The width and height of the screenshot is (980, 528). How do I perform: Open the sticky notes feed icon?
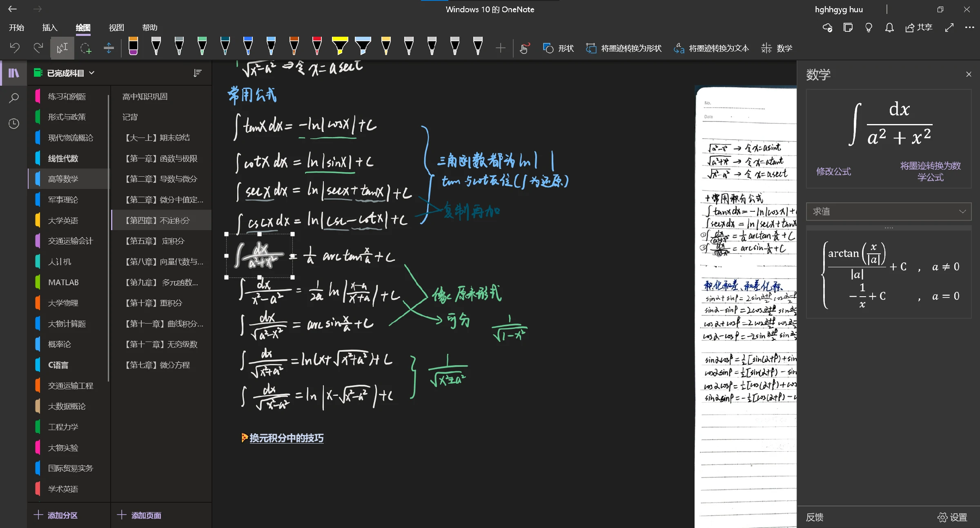pyautogui.click(x=848, y=27)
